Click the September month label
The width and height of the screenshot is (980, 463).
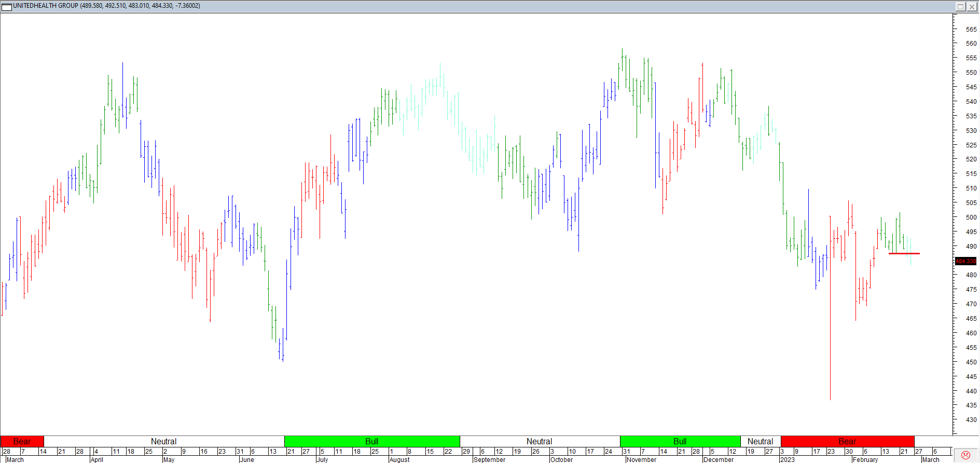pyautogui.click(x=490, y=459)
